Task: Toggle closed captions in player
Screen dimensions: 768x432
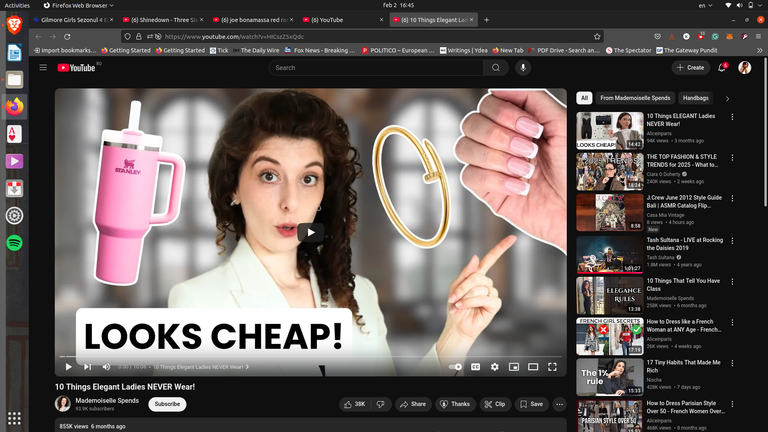Action: (475, 367)
